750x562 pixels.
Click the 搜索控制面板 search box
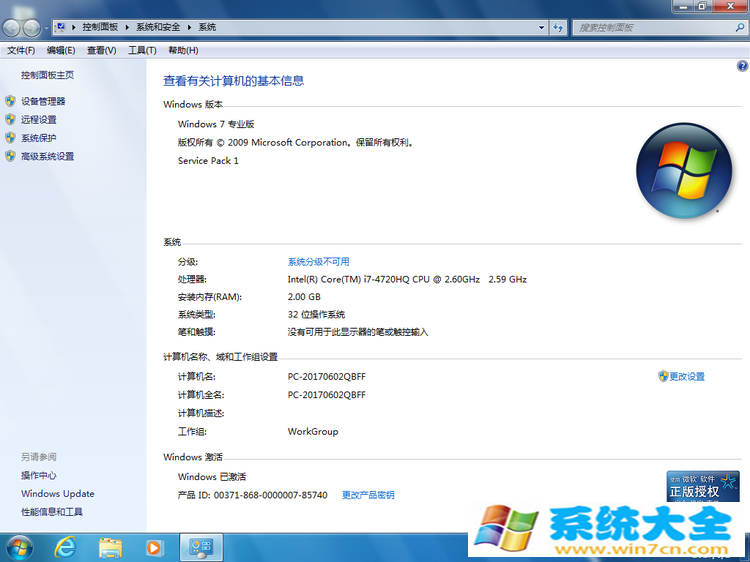pos(655,28)
